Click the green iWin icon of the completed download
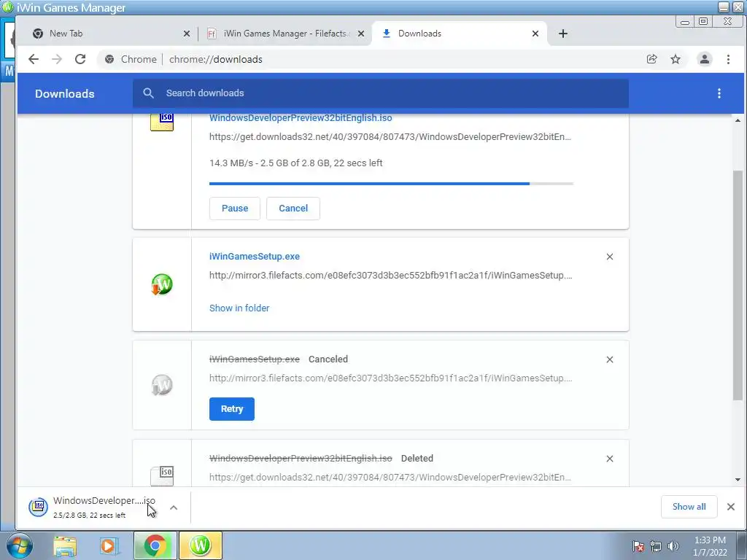Viewport: 747px width, 560px height. pos(162,284)
